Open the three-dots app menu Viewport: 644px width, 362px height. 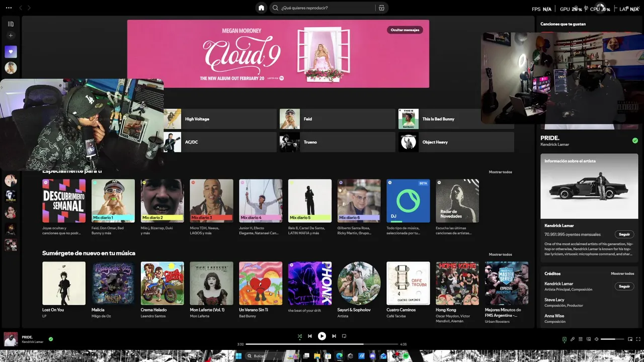9,8
